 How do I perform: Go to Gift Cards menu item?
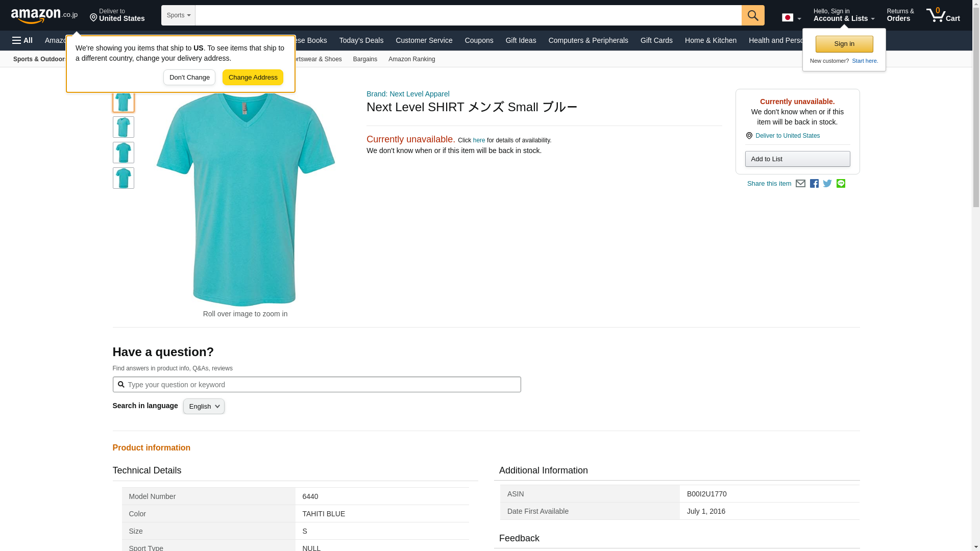[x=656, y=40]
